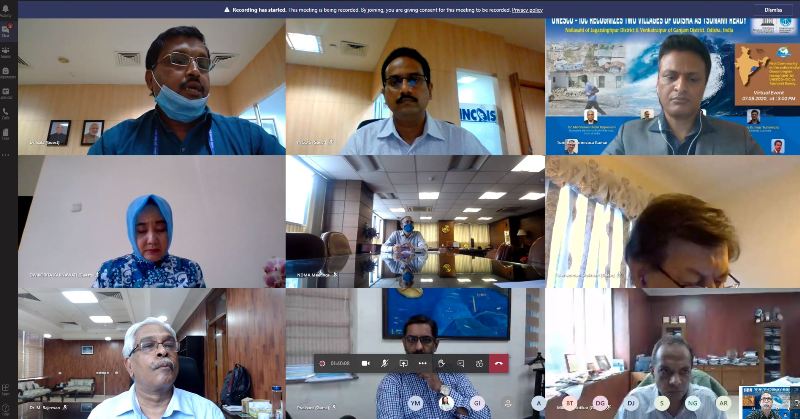This screenshot has width=800, height=419.
Task: Click Dr. M. Rajeevan's video tile
Action: 152,354
